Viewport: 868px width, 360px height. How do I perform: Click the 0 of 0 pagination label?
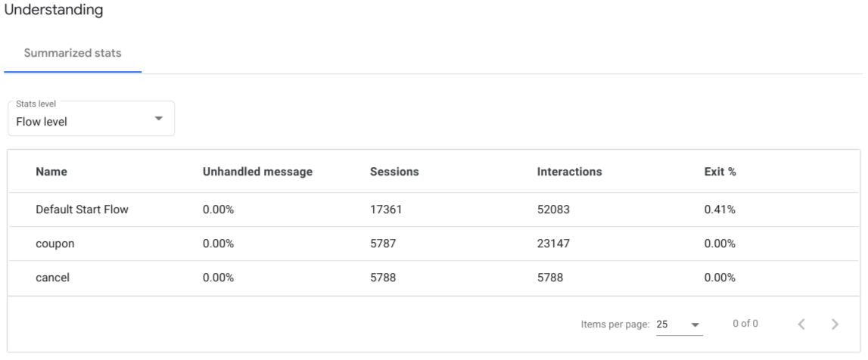point(745,324)
